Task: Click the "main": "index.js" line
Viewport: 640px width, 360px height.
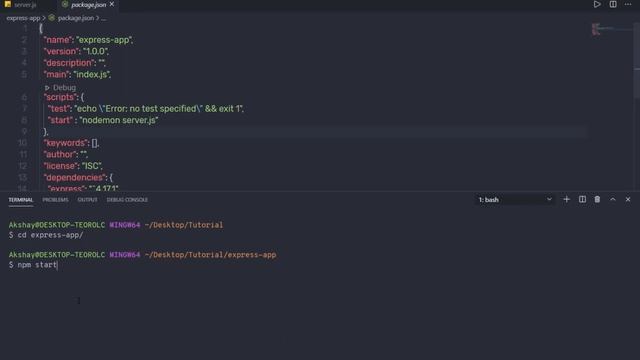Action: (x=77, y=74)
